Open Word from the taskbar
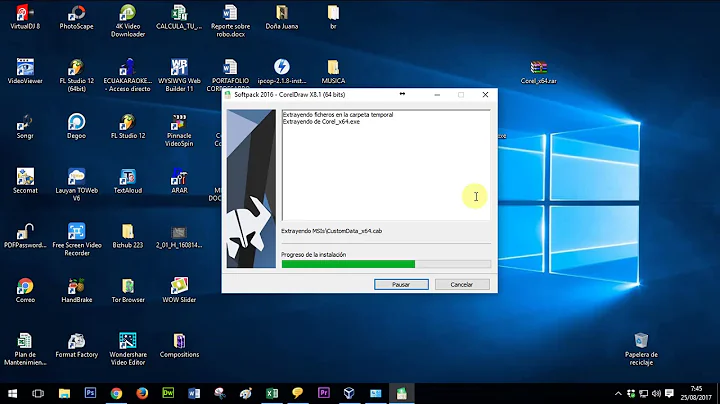 [194, 393]
